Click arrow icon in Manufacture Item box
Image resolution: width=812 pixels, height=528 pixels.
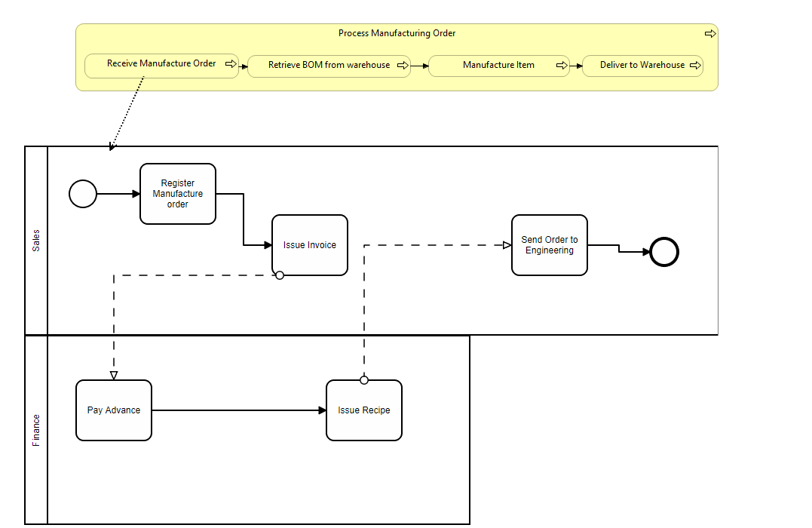coord(562,66)
